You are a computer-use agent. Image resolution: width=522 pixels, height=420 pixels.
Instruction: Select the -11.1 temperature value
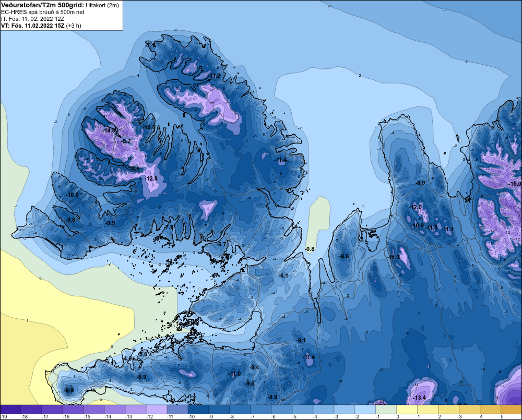coord(447,229)
